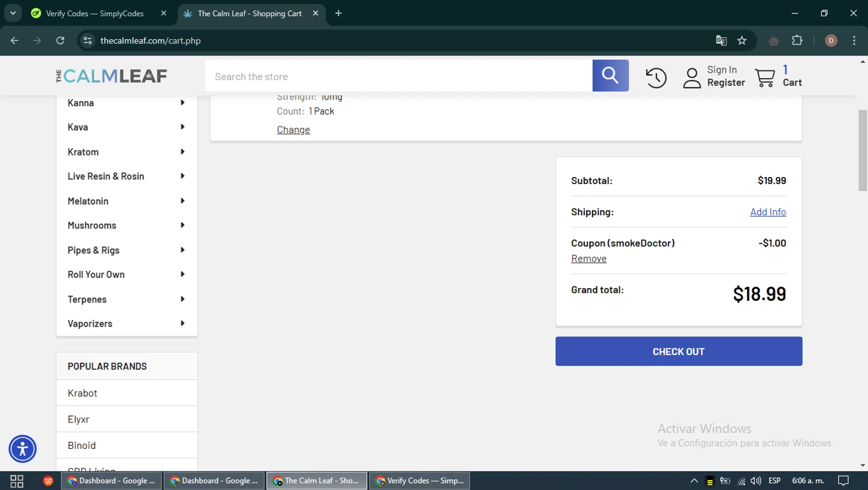Click the user account silhouette icon
This screenshot has height=490, width=868.
[692, 78]
